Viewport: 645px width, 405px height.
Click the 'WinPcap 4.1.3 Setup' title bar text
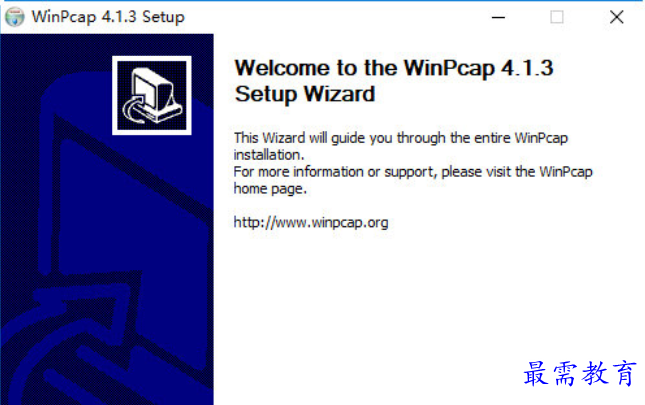point(108,17)
